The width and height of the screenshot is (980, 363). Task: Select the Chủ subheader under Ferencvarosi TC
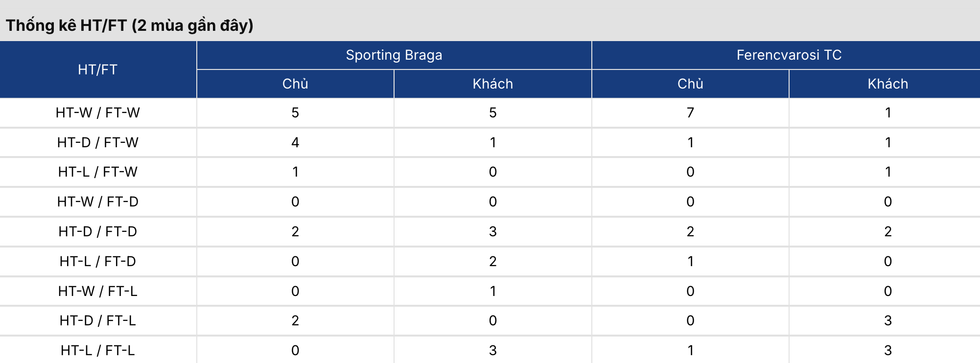tap(690, 84)
